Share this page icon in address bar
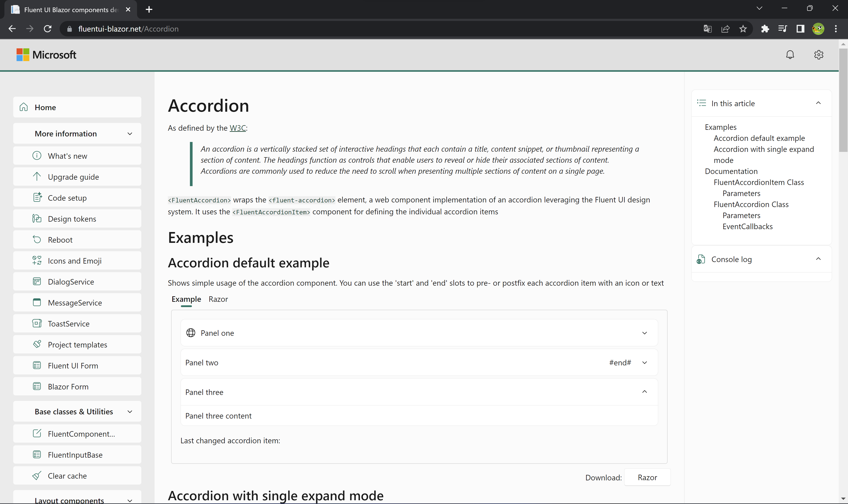This screenshot has width=848, height=504. 725,29
